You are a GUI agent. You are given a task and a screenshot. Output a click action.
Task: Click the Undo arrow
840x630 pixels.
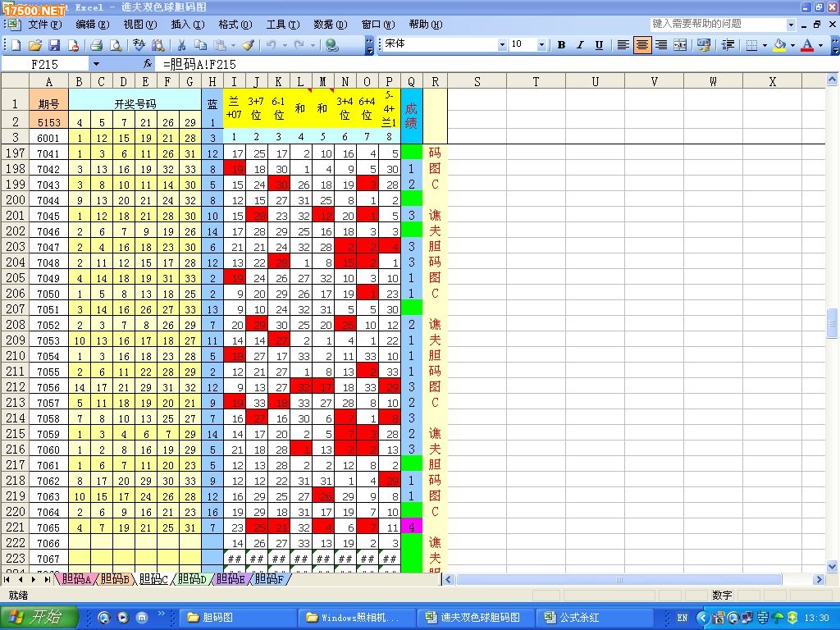tap(272, 45)
